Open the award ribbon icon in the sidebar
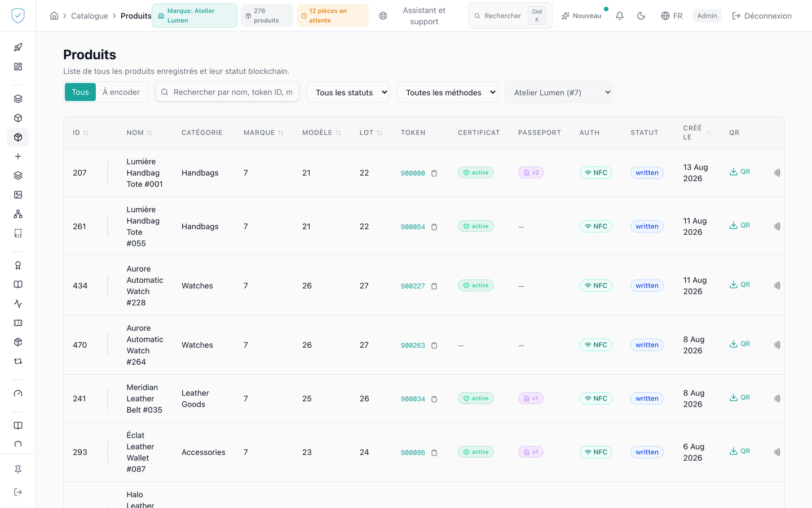Image resolution: width=812 pixels, height=508 pixels. pos(18,265)
